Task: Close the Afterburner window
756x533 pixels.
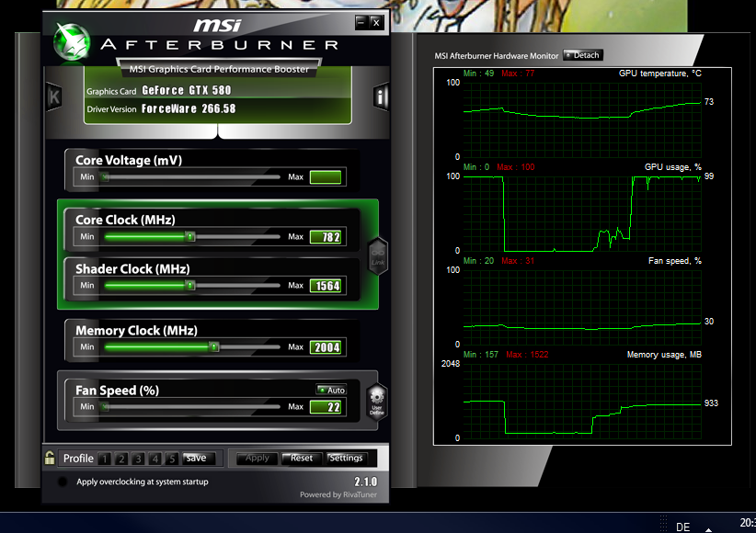Action: 376,22
